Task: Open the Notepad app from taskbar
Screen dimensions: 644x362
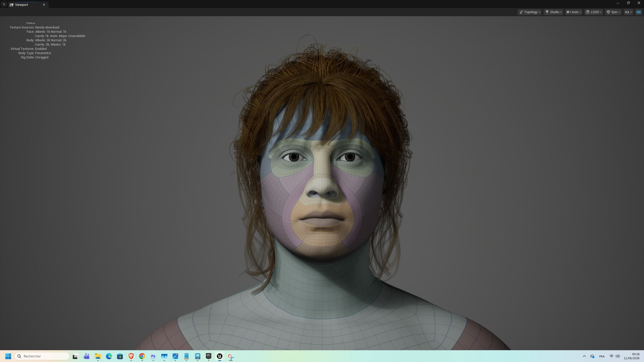Action: tap(186, 356)
